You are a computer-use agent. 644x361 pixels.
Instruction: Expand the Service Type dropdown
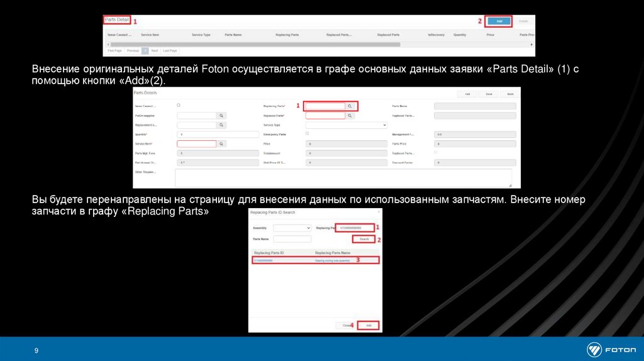[x=347, y=125]
